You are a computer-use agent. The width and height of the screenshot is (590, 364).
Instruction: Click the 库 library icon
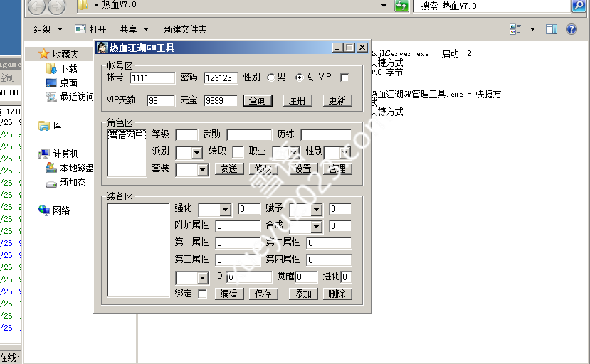[x=44, y=126]
